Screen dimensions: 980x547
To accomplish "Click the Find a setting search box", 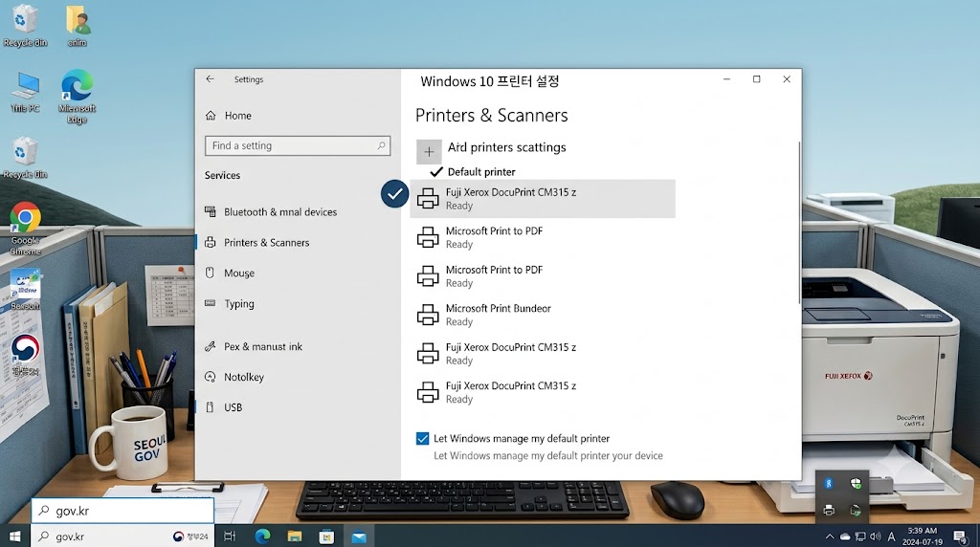I will (x=298, y=145).
